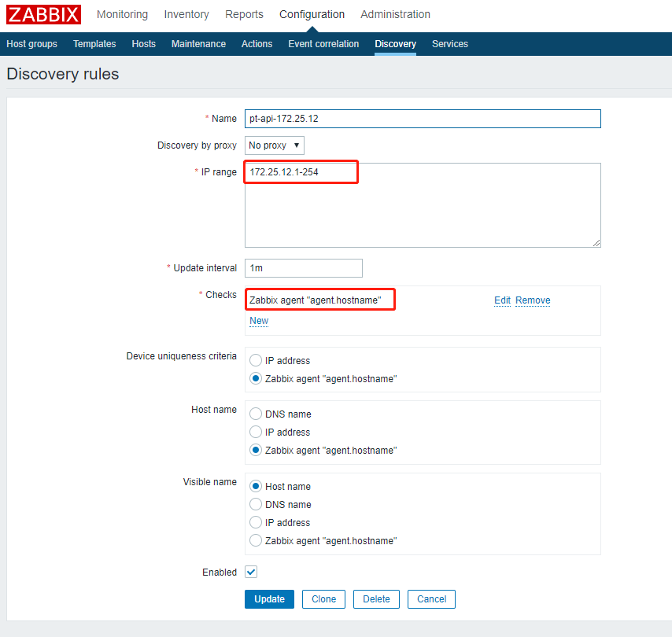This screenshot has height=637, width=672.
Task: Add a New check
Action: click(259, 320)
